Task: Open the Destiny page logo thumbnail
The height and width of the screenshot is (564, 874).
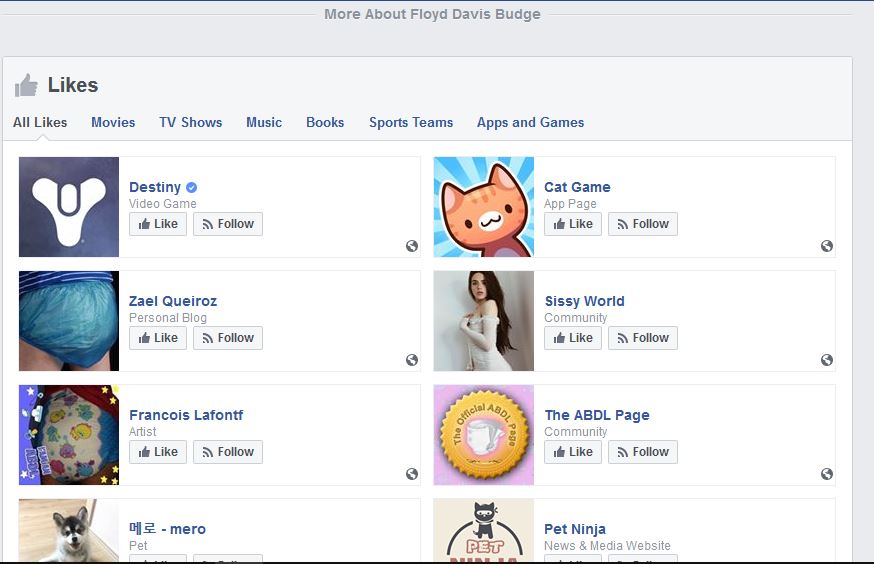Action: [x=69, y=207]
